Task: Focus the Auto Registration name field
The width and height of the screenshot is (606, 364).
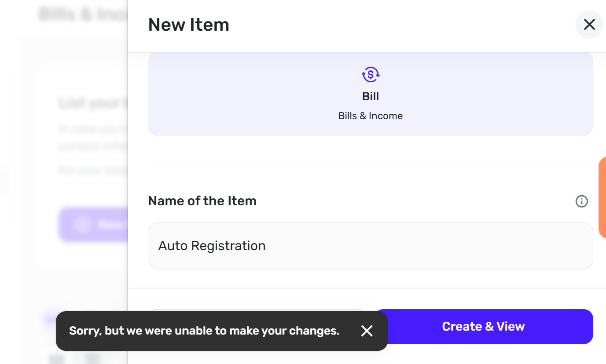Action: click(x=370, y=246)
